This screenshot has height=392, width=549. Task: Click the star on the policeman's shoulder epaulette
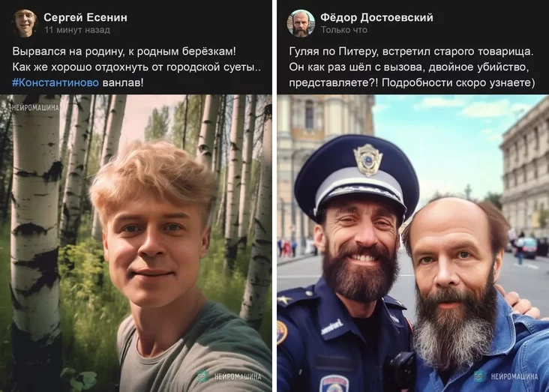(x=282, y=300)
